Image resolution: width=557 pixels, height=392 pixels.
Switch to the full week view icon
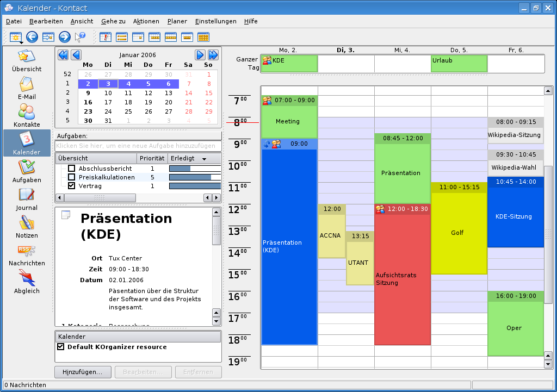coord(170,37)
